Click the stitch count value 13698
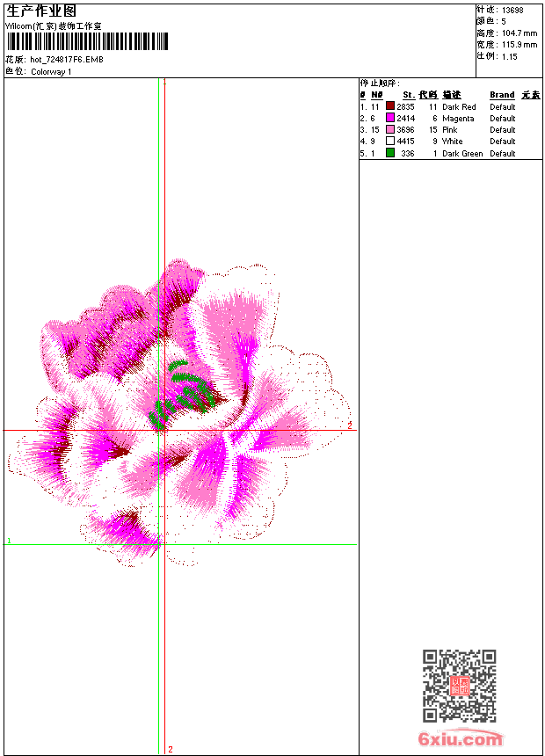545x756 pixels. 512,10
